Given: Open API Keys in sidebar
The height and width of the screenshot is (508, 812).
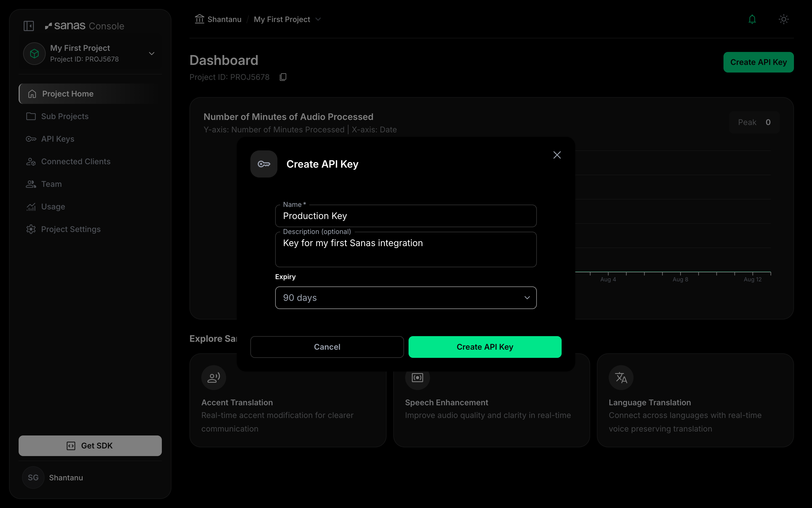Looking at the screenshot, I should pyautogui.click(x=90, y=139).
